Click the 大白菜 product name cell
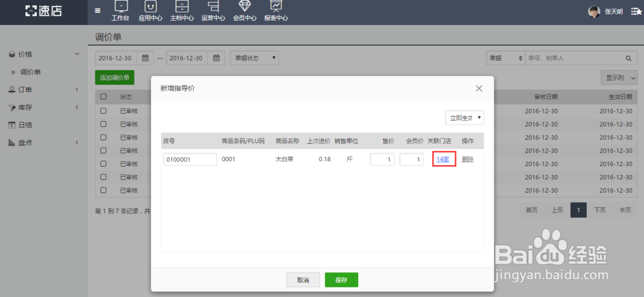The image size is (644, 297). coord(284,159)
